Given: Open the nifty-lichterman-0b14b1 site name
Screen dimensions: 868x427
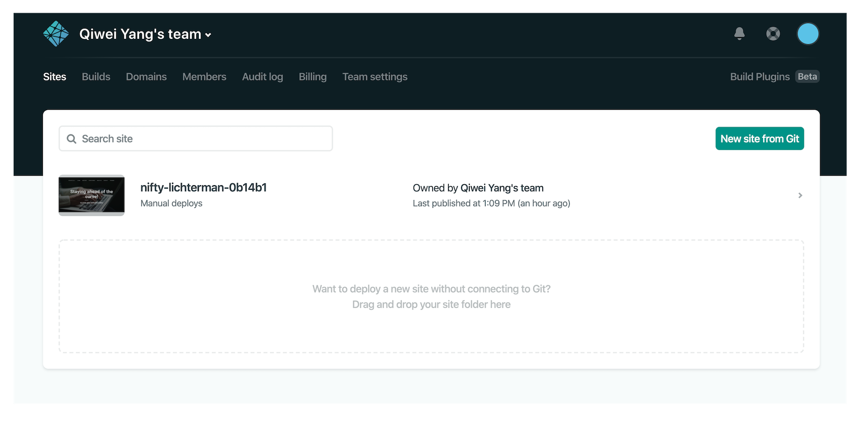Looking at the screenshot, I should [203, 188].
